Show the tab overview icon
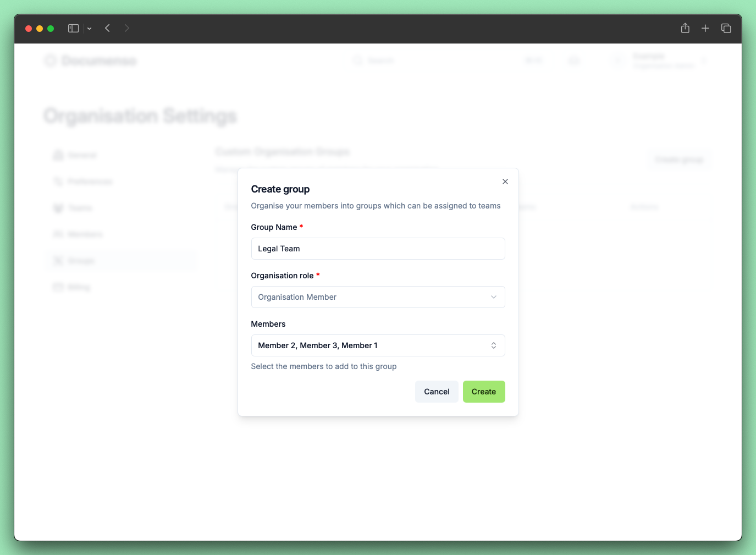756x555 pixels. pyautogui.click(x=726, y=28)
